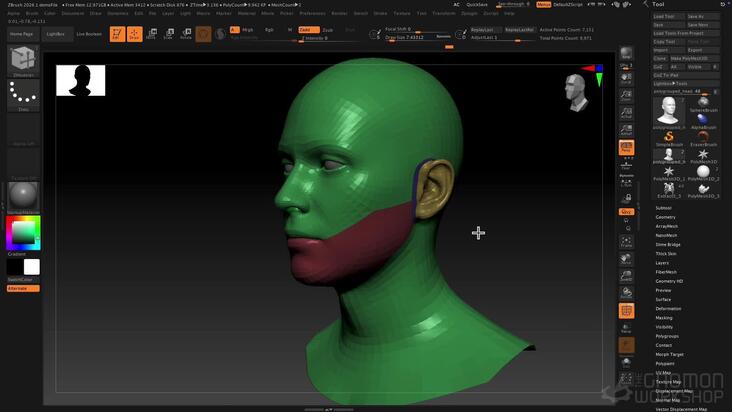
Task: Toggle the Zadd button
Action: (309, 29)
